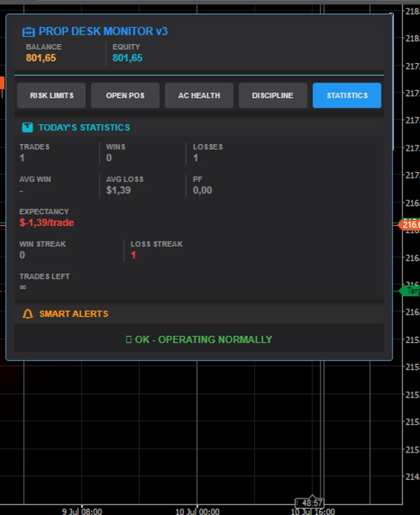Select the AC Health tab
Screen dimensions: 420x515
click(x=199, y=96)
